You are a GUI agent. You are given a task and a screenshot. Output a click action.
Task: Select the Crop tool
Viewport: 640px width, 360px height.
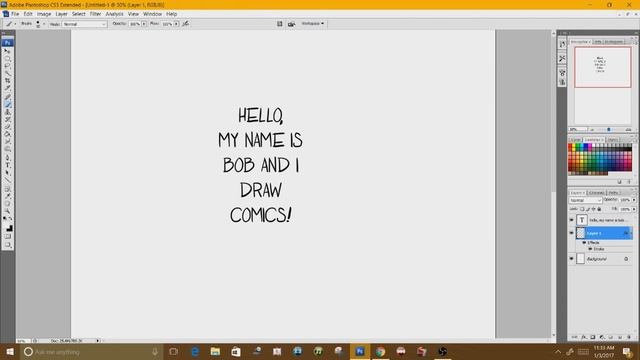(x=7, y=81)
